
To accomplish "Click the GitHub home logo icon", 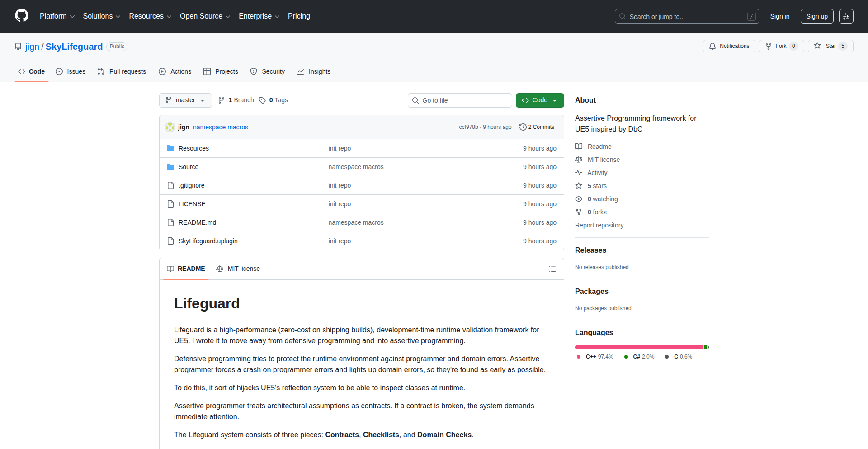I will [21, 16].
